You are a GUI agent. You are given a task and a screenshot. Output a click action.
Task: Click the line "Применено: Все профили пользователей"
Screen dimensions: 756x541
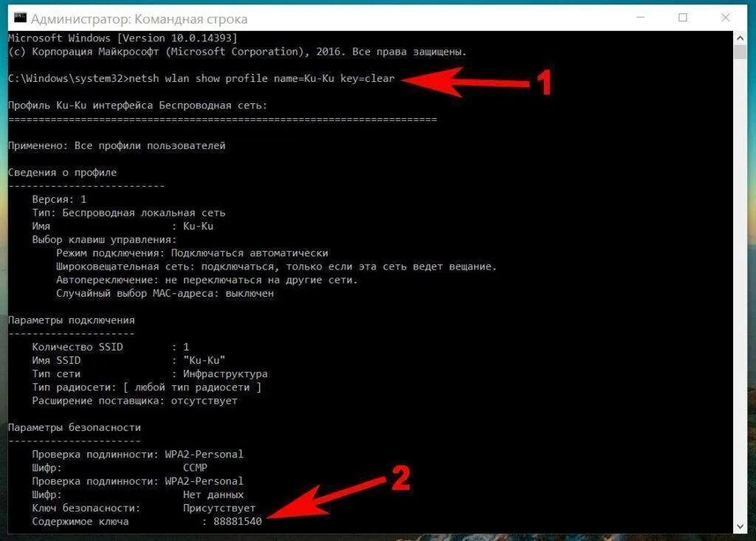(x=117, y=145)
